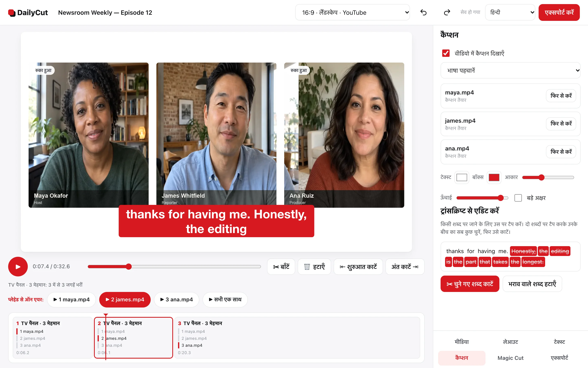
Task: Switch to the मीडिया tab
Action: point(462,342)
